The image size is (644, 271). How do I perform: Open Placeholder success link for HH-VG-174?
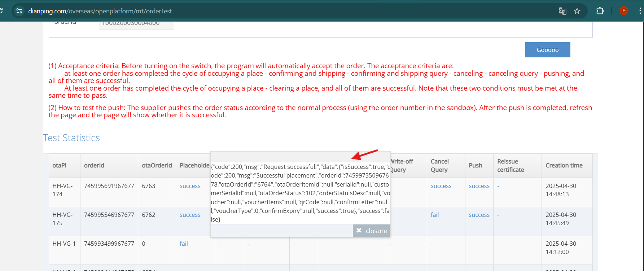[190, 186]
